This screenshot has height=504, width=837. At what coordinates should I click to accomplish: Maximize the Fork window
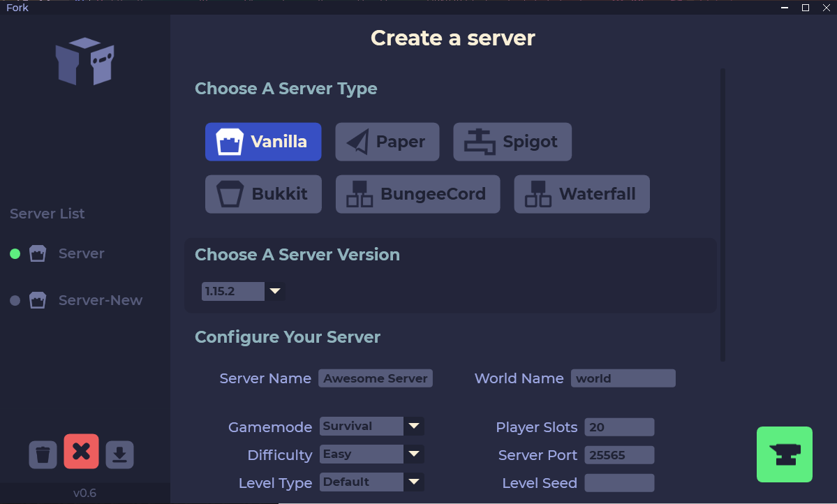(806, 8)
